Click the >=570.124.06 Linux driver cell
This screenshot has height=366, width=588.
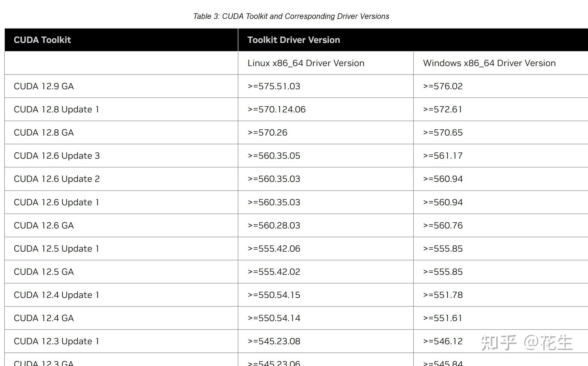(276, 109)
